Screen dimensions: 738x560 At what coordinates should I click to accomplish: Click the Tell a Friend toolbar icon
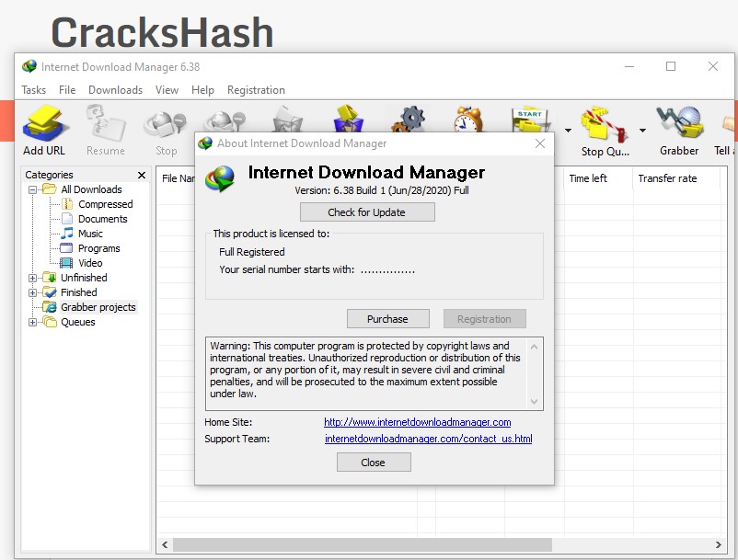(x=728, y=123)
